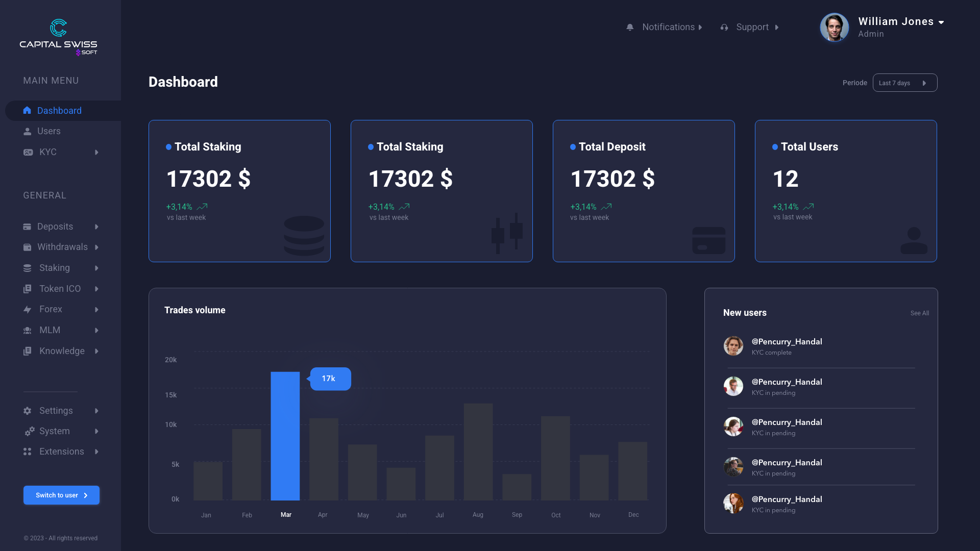The width and height of the screenshot is (980, 551).
Task: Open the Users menu item
Action: [x=48, y=132]
